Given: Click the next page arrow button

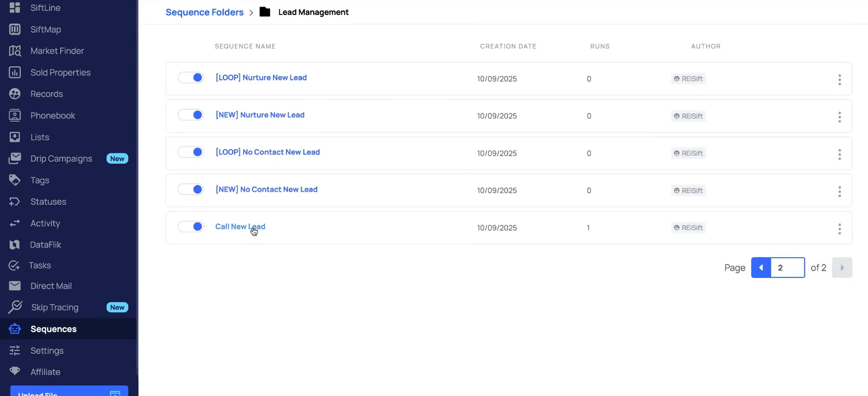Looking at the screenshot, I should [x=842, y=268].
